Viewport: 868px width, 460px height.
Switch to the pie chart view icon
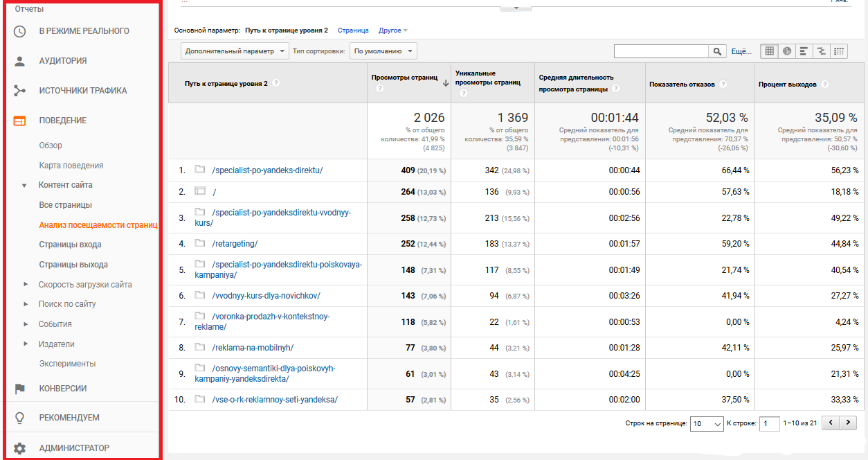(787, 51)
